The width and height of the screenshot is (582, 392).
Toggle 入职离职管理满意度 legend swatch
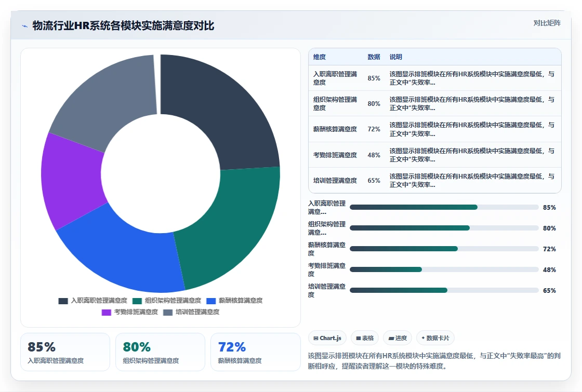pos(63,301)
